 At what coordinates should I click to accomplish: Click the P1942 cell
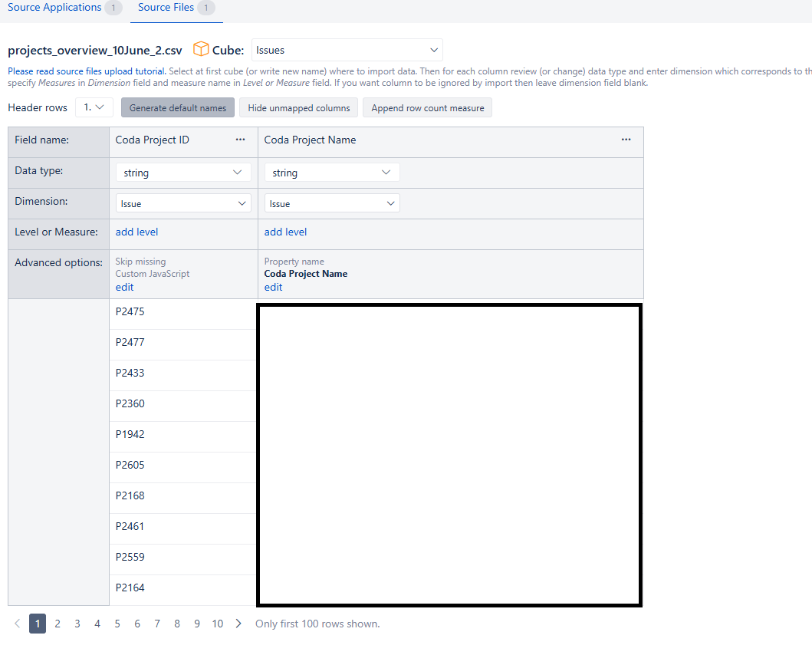pos(183,436)
